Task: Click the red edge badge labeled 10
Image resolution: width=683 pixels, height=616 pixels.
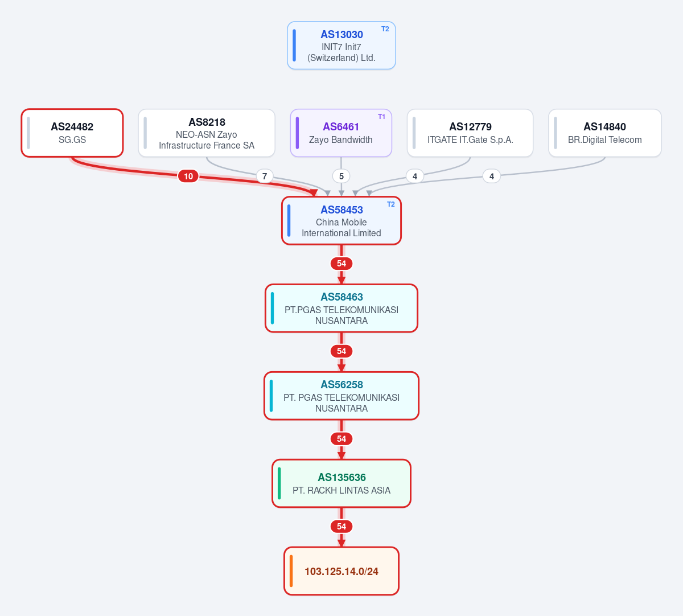Action: point(188,176)
